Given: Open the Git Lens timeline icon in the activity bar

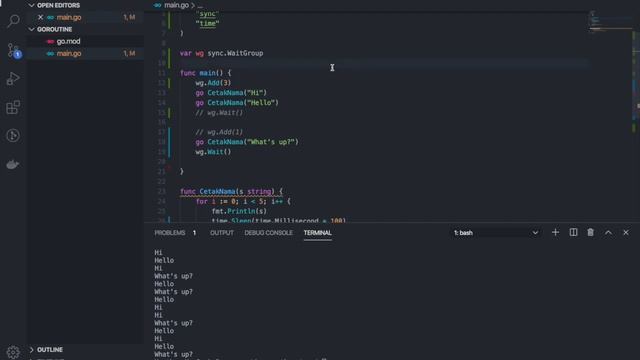Looking at the screenshot, I should point(13,136).
